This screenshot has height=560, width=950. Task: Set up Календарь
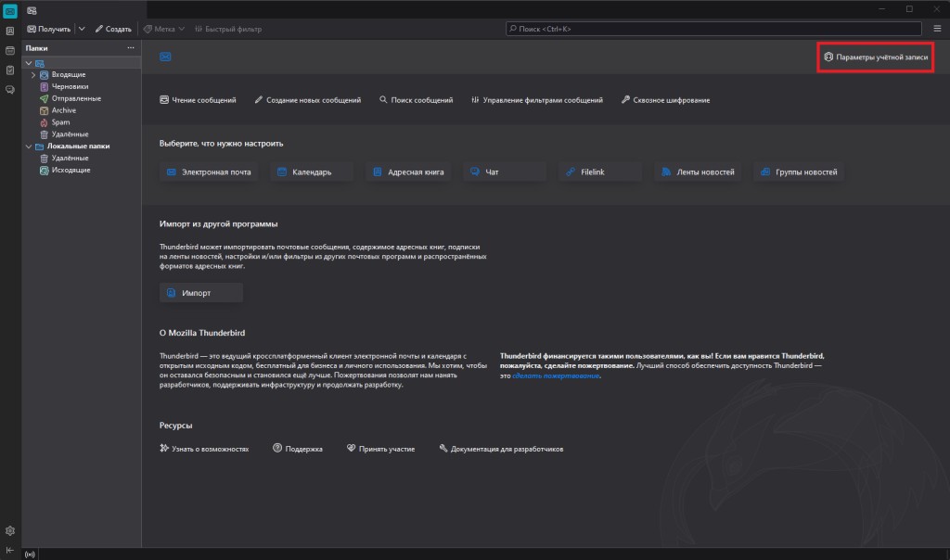[x=312, y=172]
